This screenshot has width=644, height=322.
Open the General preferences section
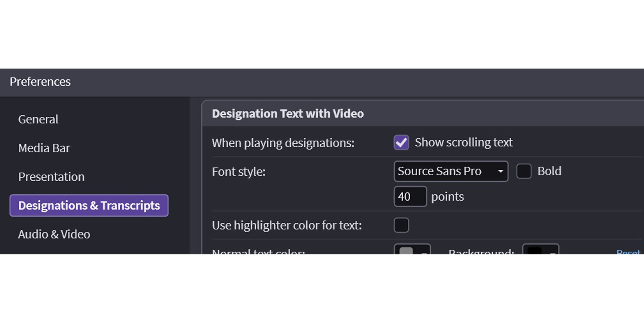click(x=38, y=119)
